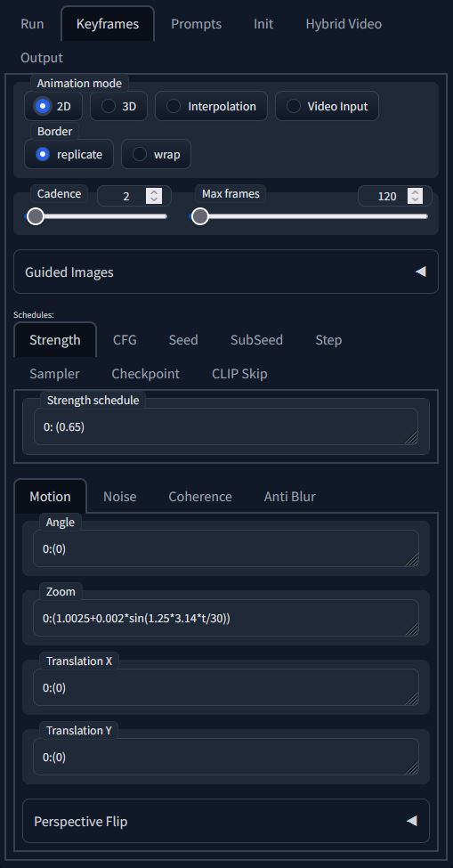Expand the Perspective Flip triangle arrow

[x=411, y=821]
